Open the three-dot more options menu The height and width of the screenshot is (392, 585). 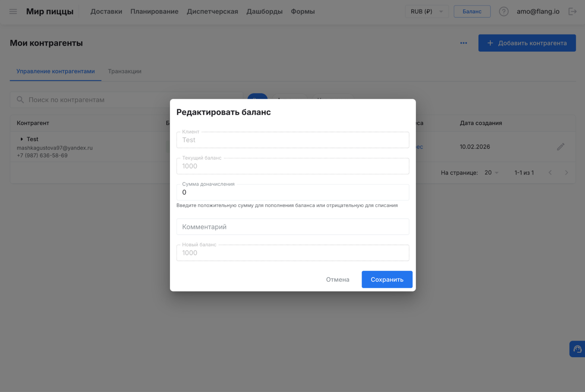tap(463, 43)
